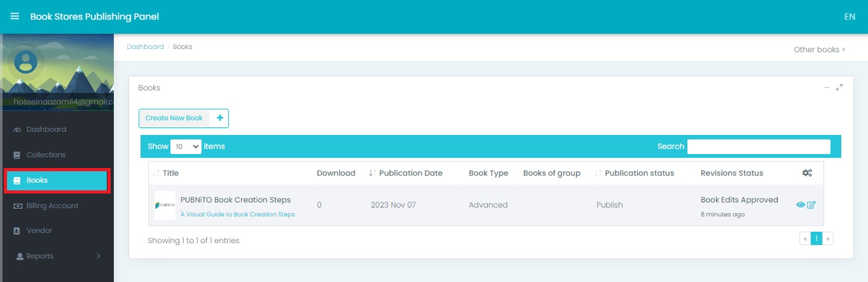Click the Create New Book button
The height and width of the screenshot is (282, 868).
174,118
